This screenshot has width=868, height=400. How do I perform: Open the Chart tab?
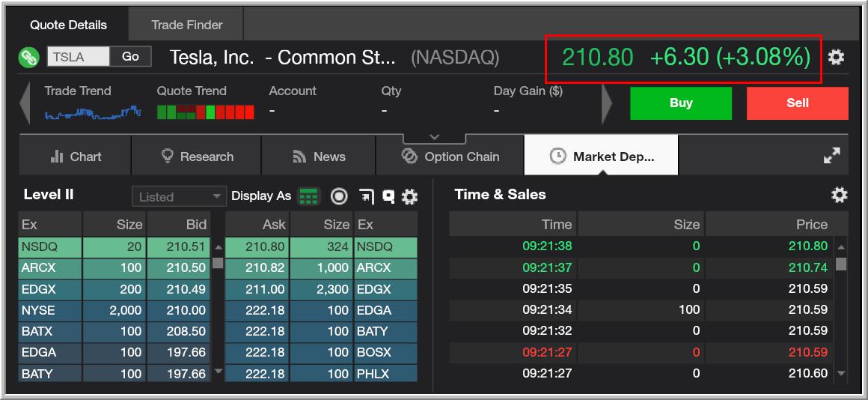[x=76, y=157]
